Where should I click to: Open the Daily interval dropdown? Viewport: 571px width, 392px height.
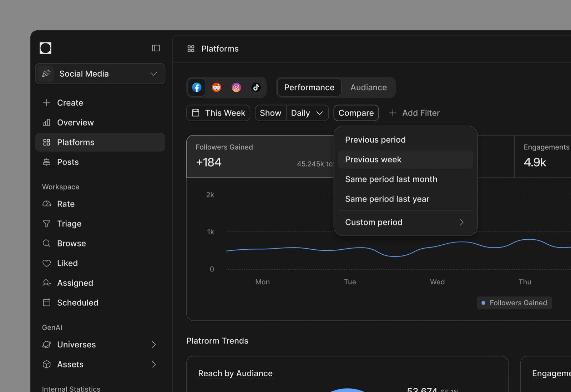(x=307, y=113)
